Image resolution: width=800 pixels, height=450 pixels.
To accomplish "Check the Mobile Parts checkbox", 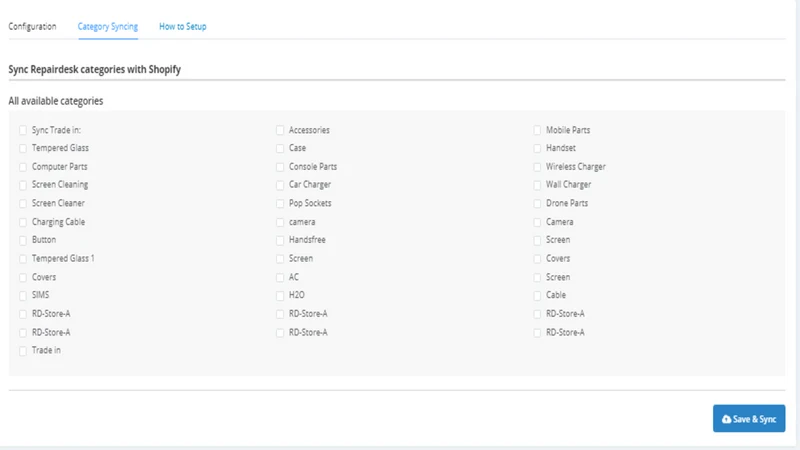I will coord(537,130).
